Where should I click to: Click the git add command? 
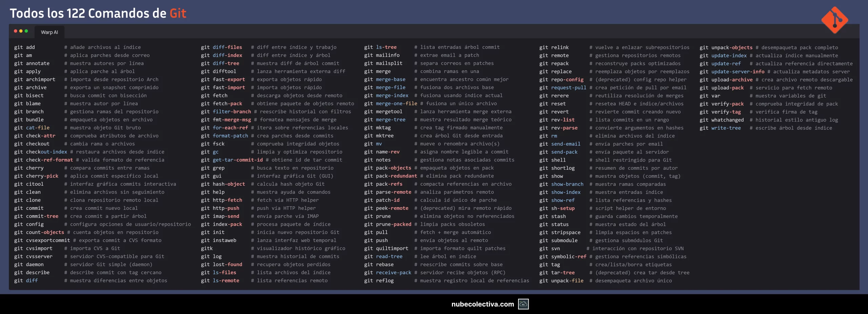click(x=24, y=47)
